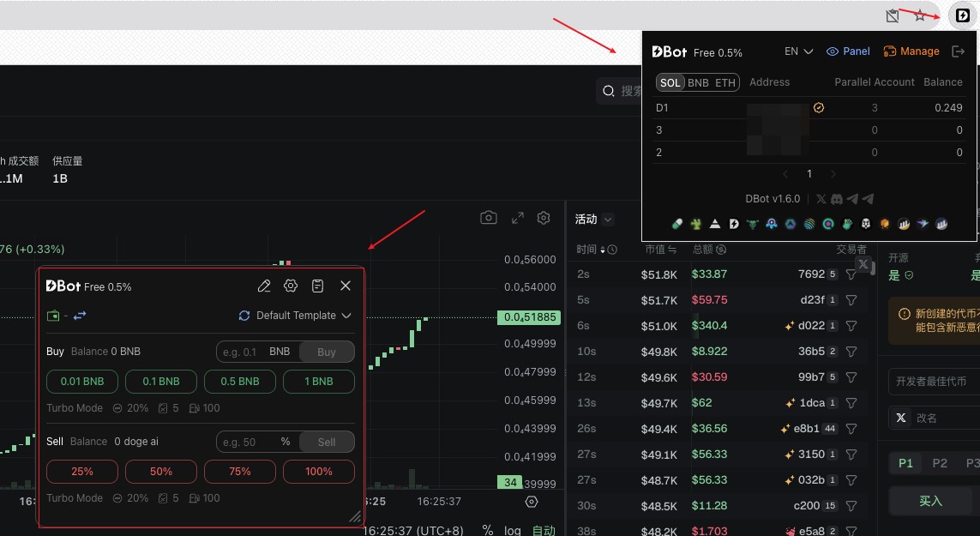The image size is (980, 536).
Task: Select the P2 preset tab
Action: [x=940, y=463]
